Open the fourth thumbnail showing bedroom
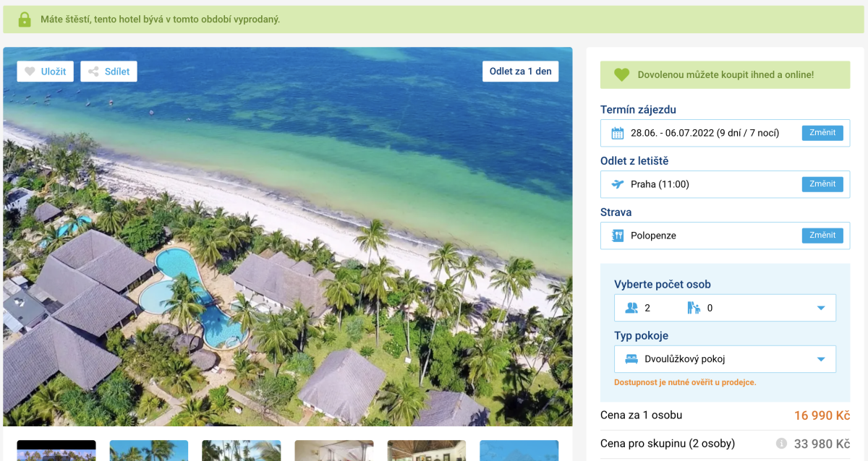 point(334,450)
